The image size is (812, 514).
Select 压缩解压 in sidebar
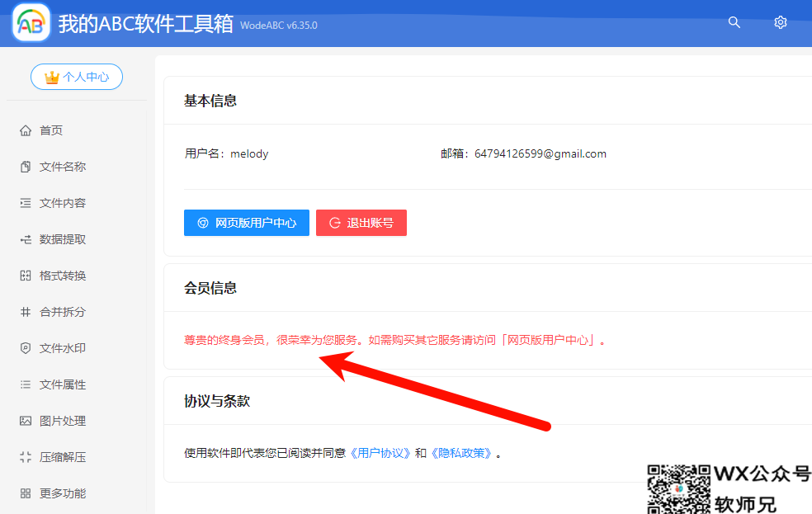point(63,457)
